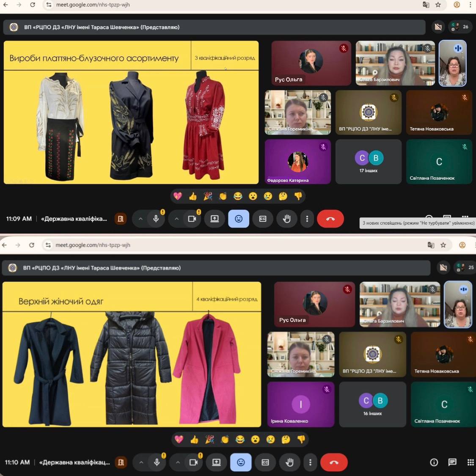Bookmark the page with upper browser star icon
This screenshot has width=476, height=476.
[438, 5]
